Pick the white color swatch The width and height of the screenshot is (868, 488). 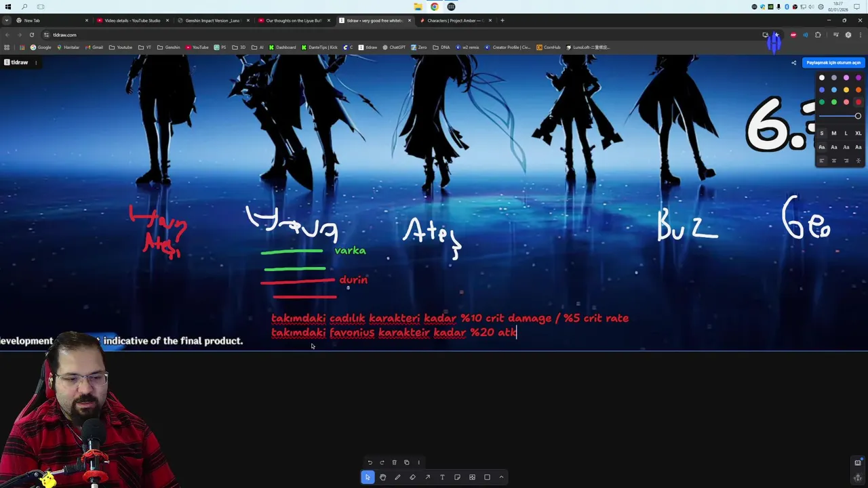tap(822, 78)
